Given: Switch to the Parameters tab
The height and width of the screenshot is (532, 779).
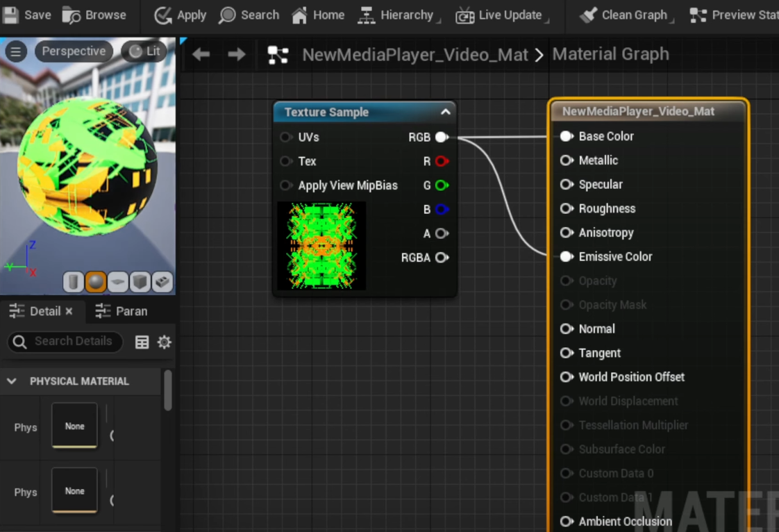Looking at the screenshot, I should coord(122,311).
